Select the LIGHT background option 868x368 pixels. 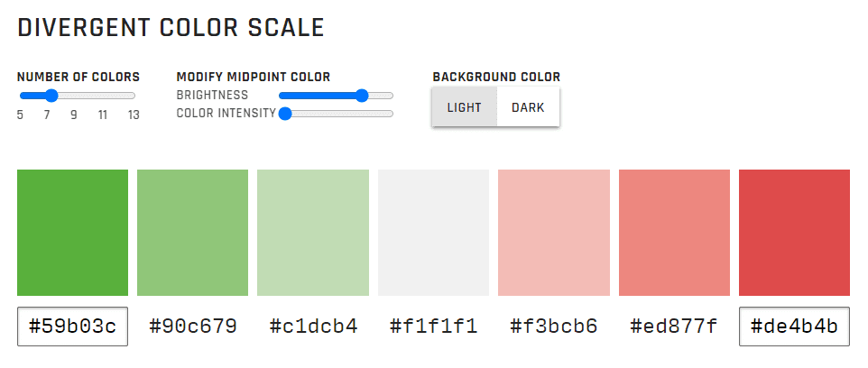[x=464, y=107]
